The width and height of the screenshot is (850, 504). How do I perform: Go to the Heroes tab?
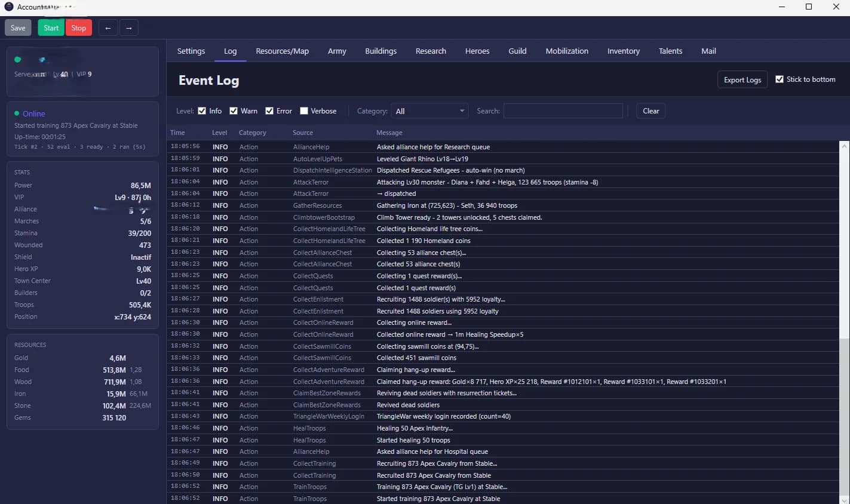477,51
